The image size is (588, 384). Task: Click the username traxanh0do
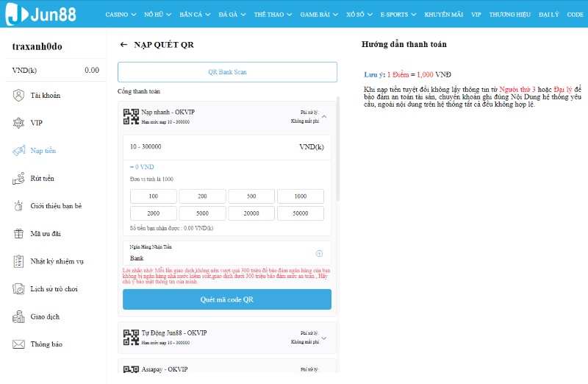[37, 46]
